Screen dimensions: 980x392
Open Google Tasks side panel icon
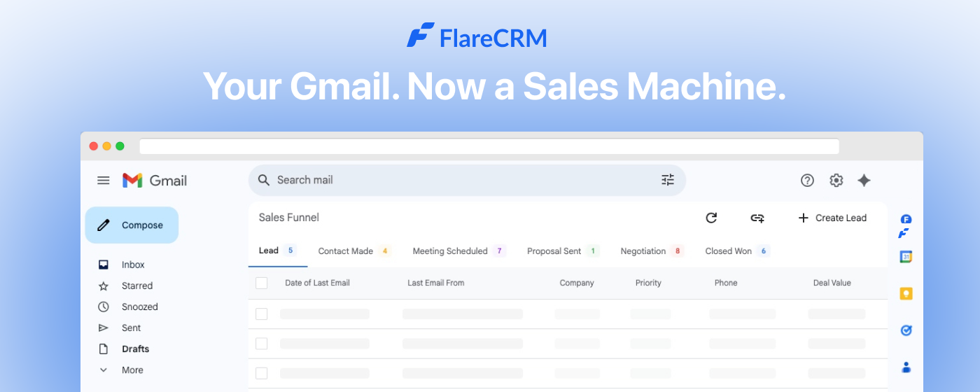click(906, 330)
